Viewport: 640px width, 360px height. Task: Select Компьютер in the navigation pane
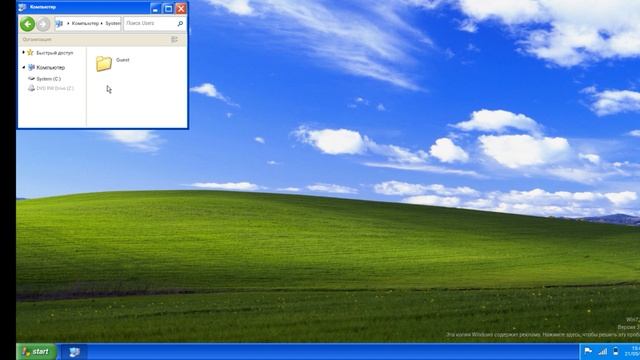pos(50,67)
